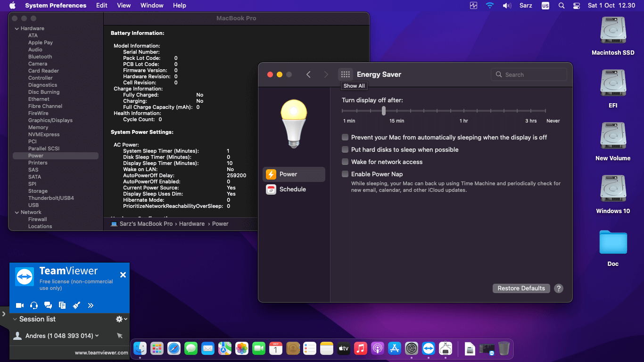644x362 pixels.
Task: Open the Trash in the Dock
Action: tap(504, 348)
